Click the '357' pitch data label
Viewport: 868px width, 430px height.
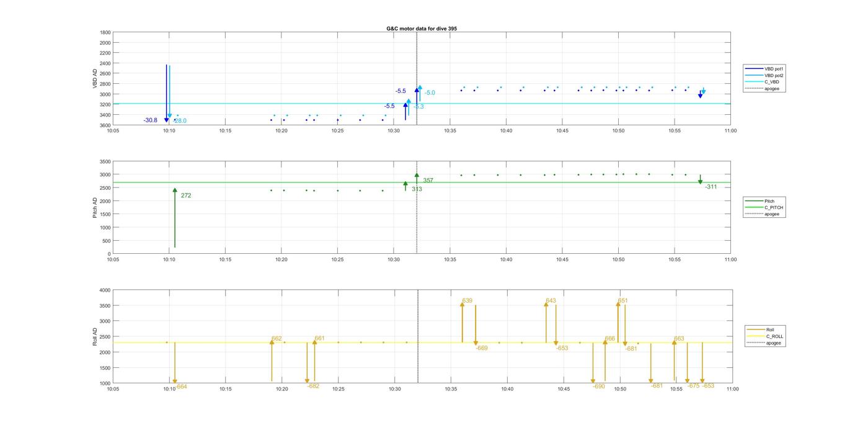428,181
